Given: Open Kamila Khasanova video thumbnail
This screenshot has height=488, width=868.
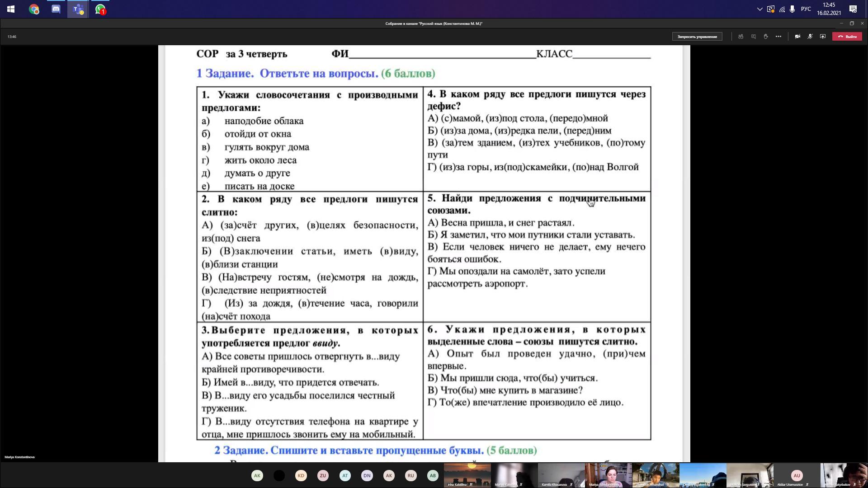Looking at the screenshot, I should pyautogui.click(x=561, y=475).
